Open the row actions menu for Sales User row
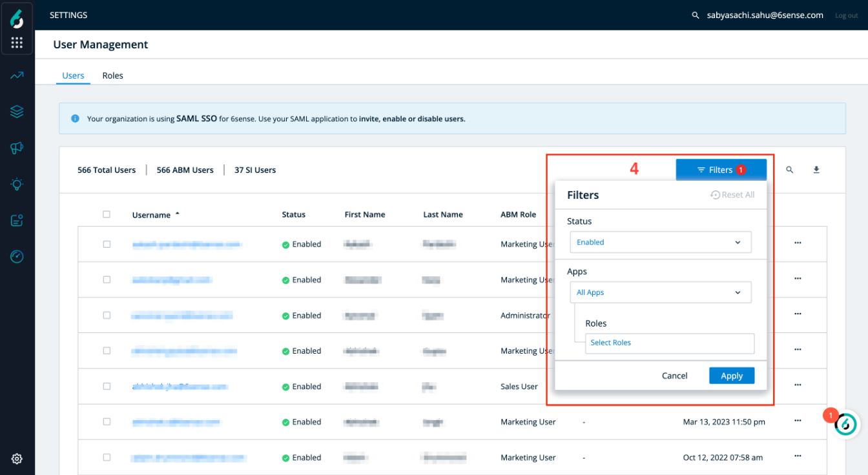 pos(798,385)
